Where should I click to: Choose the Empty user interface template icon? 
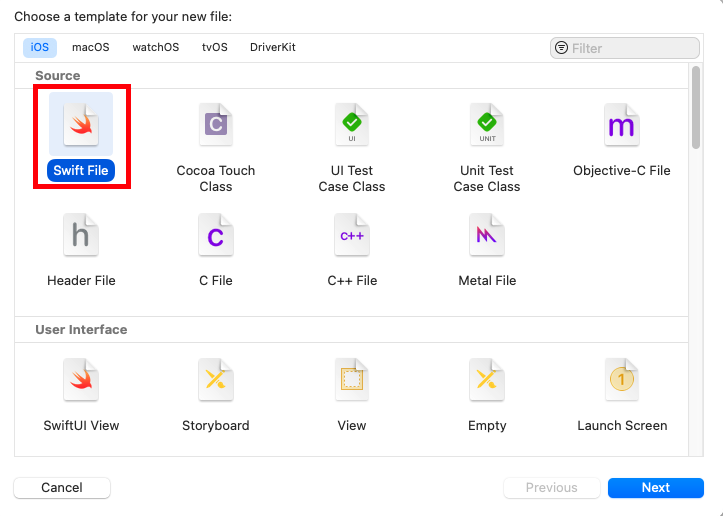487,380
